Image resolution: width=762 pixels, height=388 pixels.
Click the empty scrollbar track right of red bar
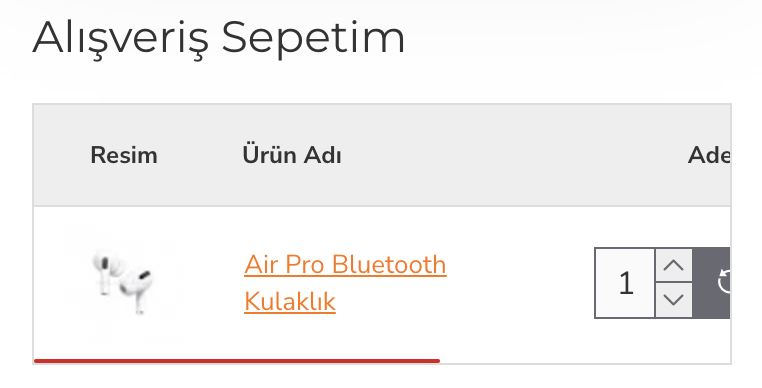(x=585, y=361)
